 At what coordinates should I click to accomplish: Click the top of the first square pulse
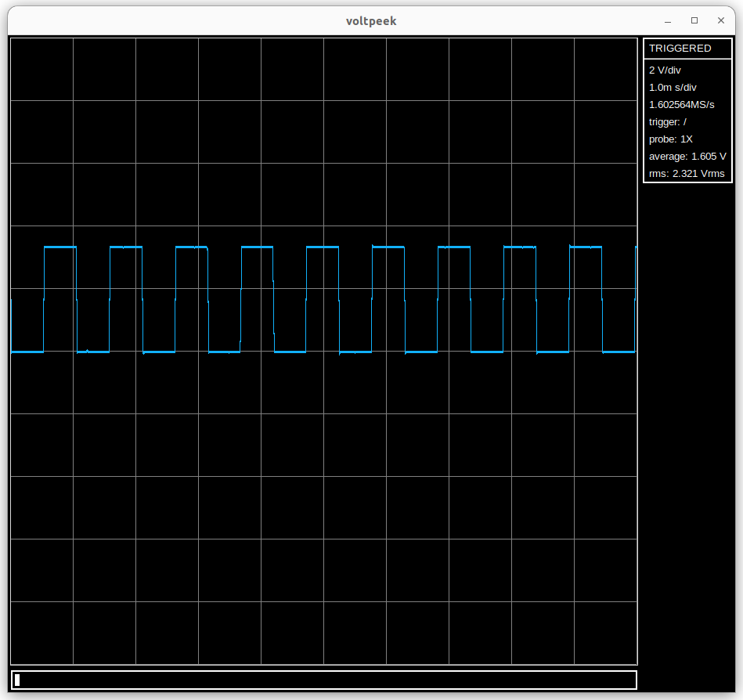(60, 247)
